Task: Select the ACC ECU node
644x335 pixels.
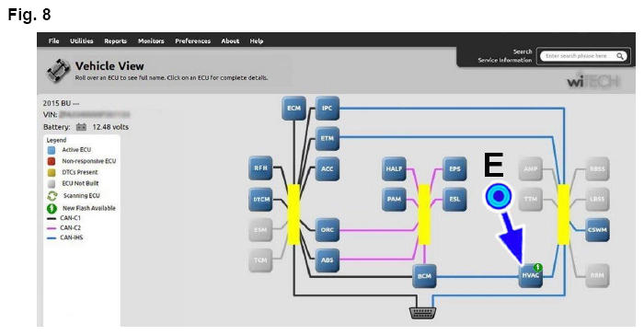Action: (328, 169)
